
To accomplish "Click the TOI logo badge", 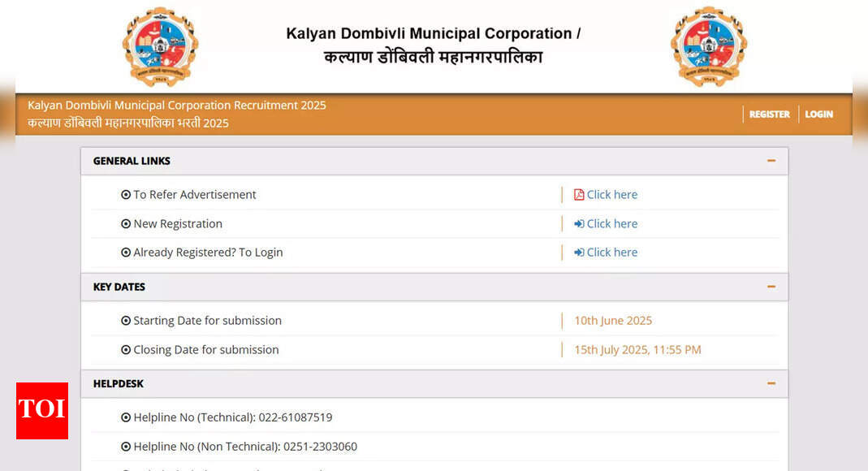I will pyautogui.click(x=42, y=410).
